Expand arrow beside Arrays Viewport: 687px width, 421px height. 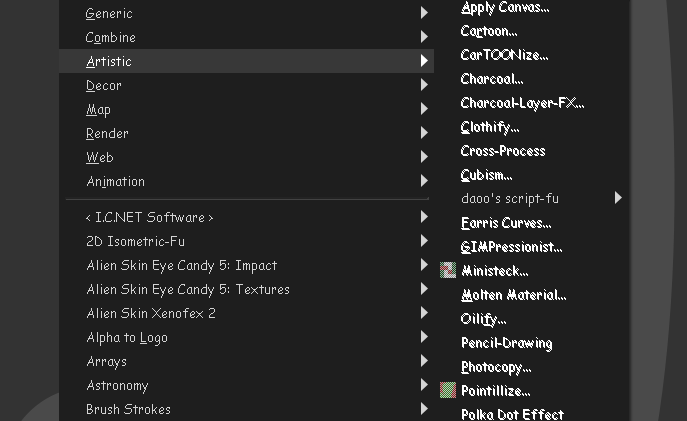424,361
